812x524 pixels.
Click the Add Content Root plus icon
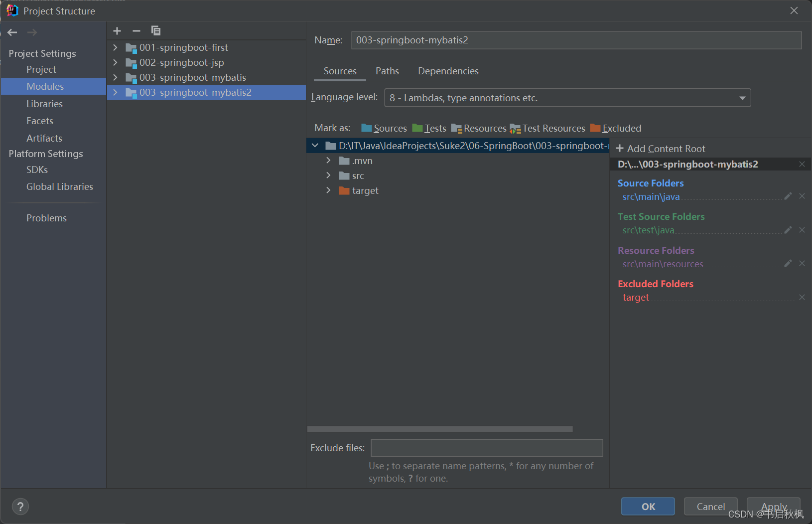[620, 149]
